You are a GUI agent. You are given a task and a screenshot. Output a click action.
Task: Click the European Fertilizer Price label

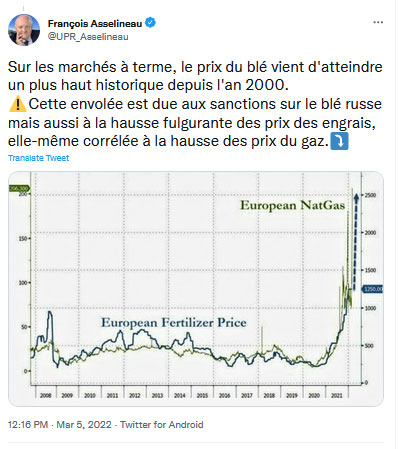tap(174, 323)
